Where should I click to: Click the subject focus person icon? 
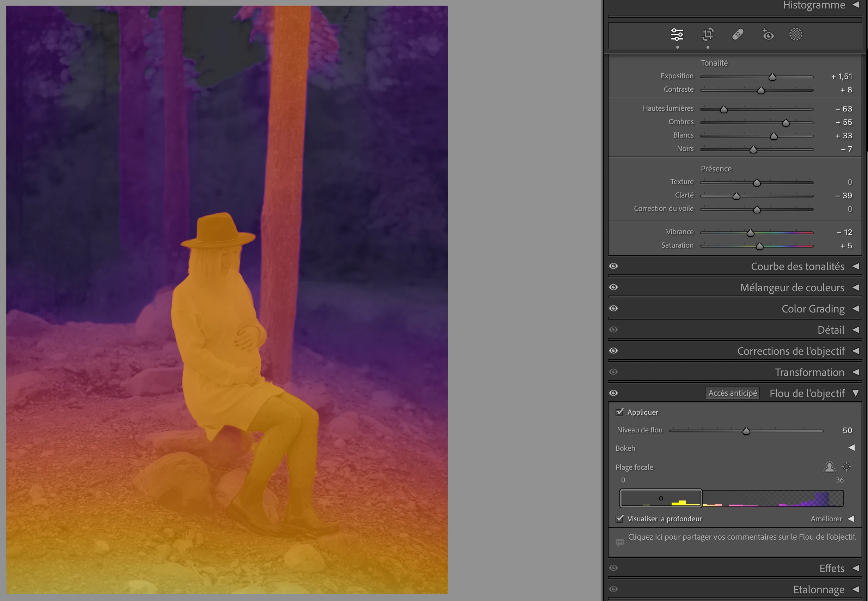(x=829, y=467)
